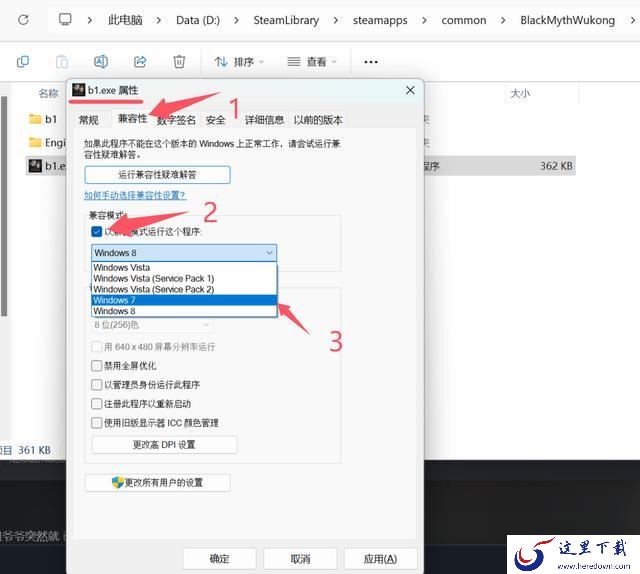Switch to the 常规 tab
The width and height of the screenshot is (640, 574).
coord(89,120)
